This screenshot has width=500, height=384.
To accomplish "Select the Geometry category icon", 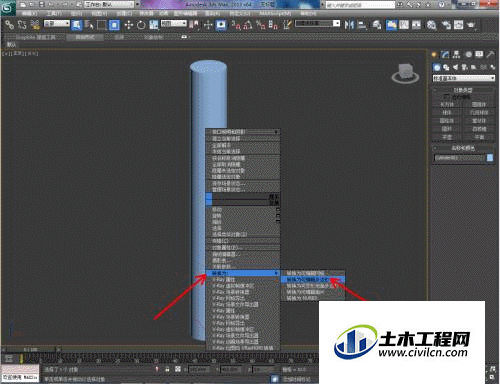I will pyautogui.click(x=437, y=68).
